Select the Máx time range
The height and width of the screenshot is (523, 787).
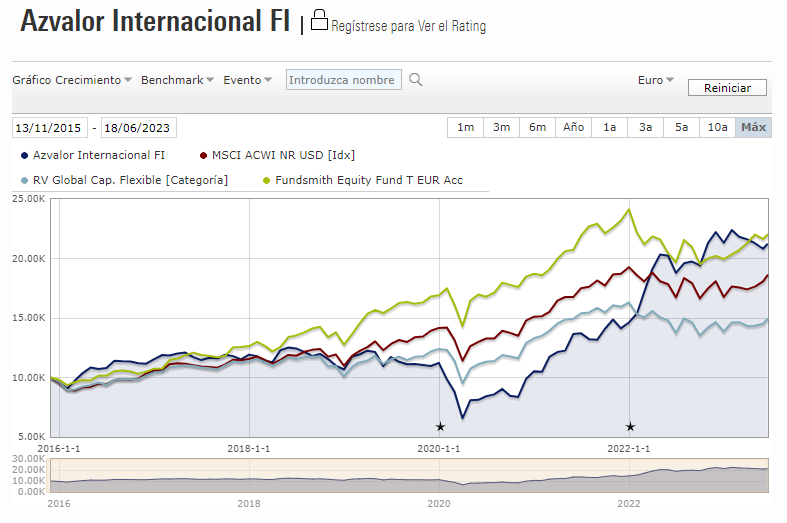753,127
